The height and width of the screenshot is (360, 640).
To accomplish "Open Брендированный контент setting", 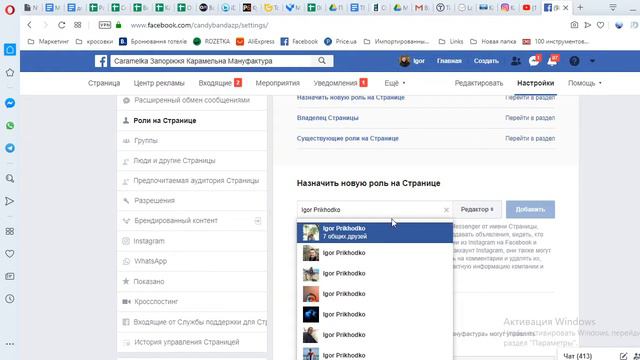I will click(x=192, y=220).
